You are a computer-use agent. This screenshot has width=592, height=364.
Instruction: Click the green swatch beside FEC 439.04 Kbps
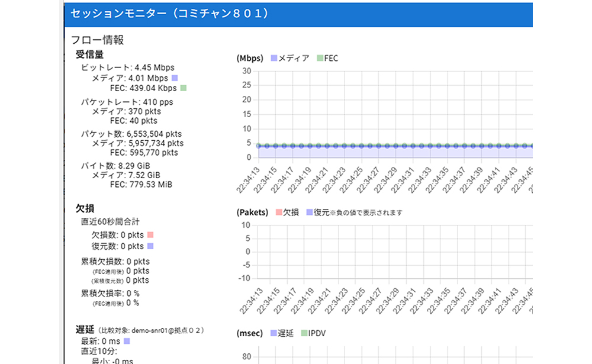(x=184, y=88)
